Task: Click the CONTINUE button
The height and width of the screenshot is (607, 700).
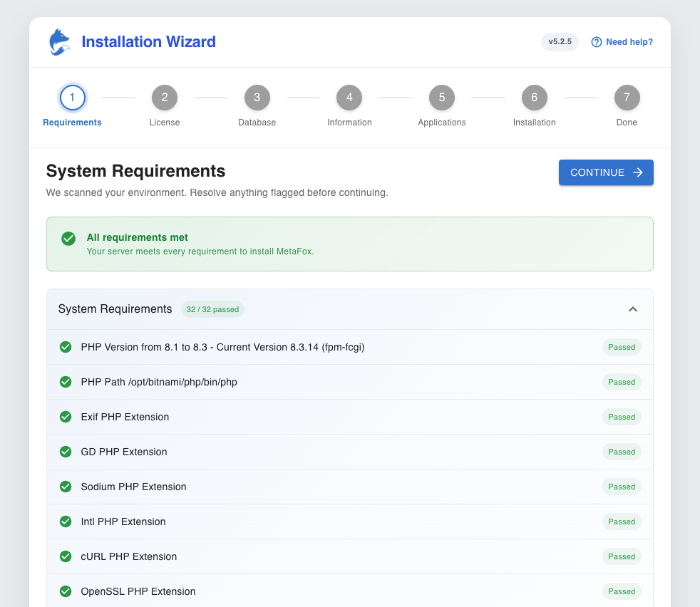Action: (606, 172)
